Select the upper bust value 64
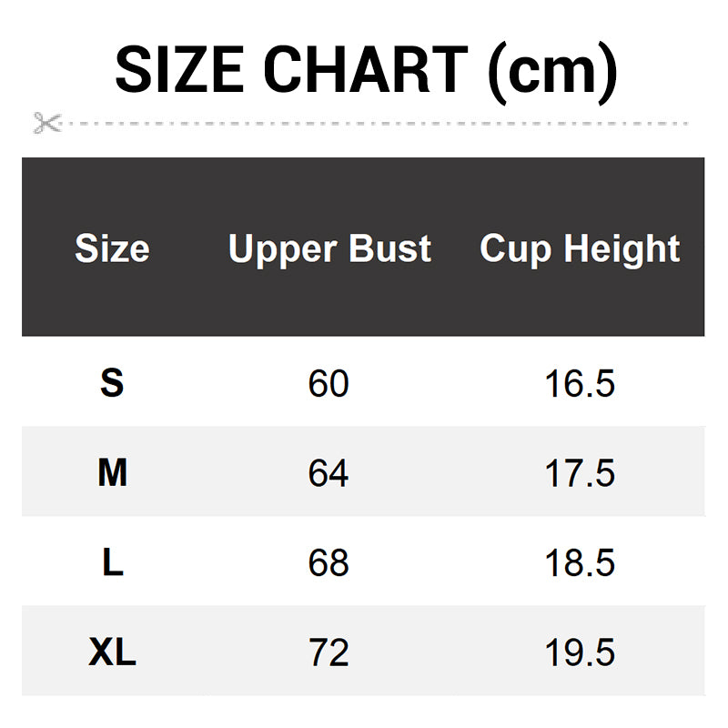 (x=329, y=473)
